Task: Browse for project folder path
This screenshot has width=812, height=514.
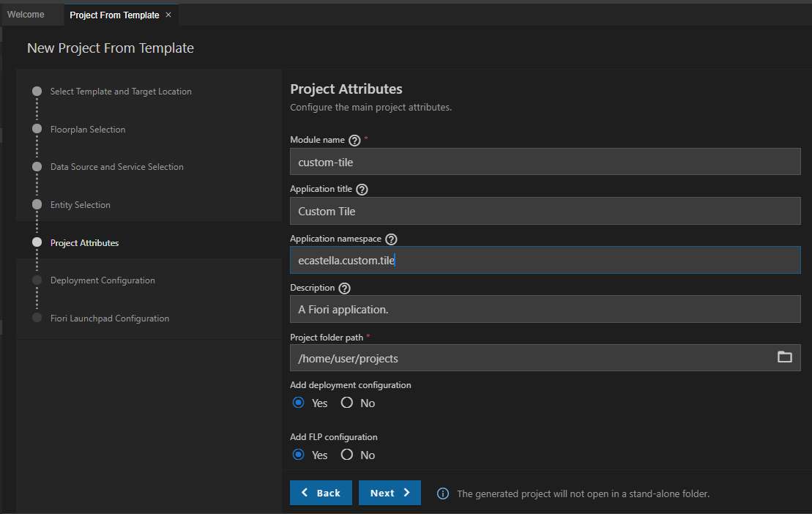Action: pyautogui.click(x=785, y=357)
